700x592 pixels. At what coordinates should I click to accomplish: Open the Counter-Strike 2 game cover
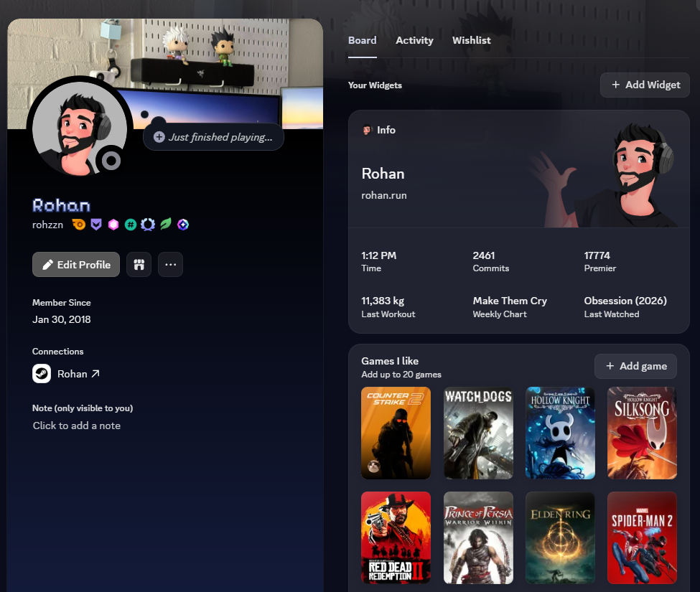click(396, 433)
